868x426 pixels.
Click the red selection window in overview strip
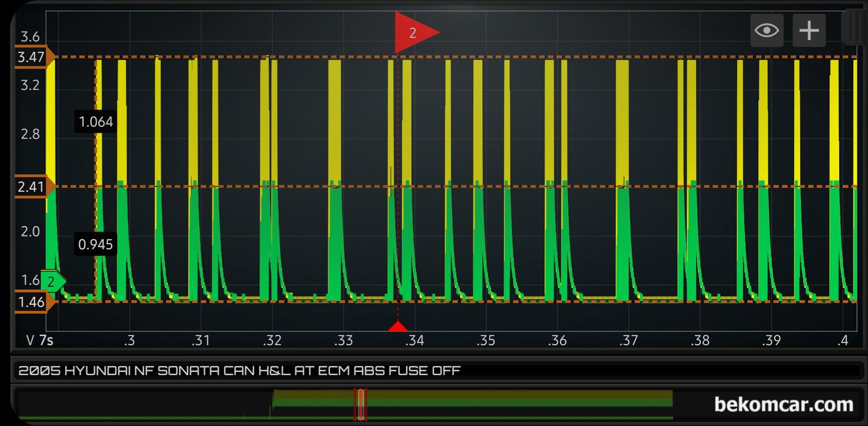tap(360, 404)
